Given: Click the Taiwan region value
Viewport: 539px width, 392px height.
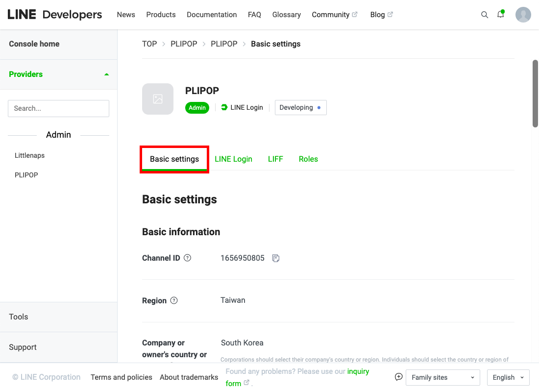Looking at the screenshot, I should (x=233, y=300).
